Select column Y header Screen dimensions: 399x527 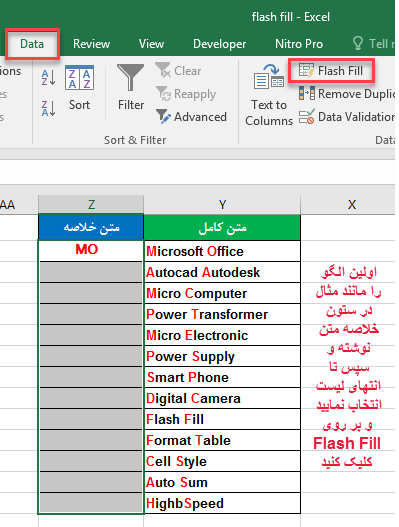pyautogui.click(x=222, y=204)
